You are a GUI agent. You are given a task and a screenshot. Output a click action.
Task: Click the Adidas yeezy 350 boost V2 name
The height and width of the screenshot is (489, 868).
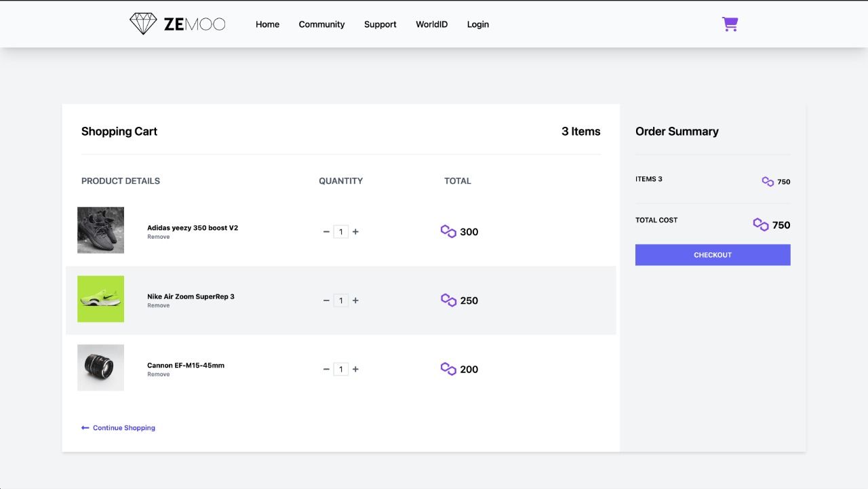(193, 228)
